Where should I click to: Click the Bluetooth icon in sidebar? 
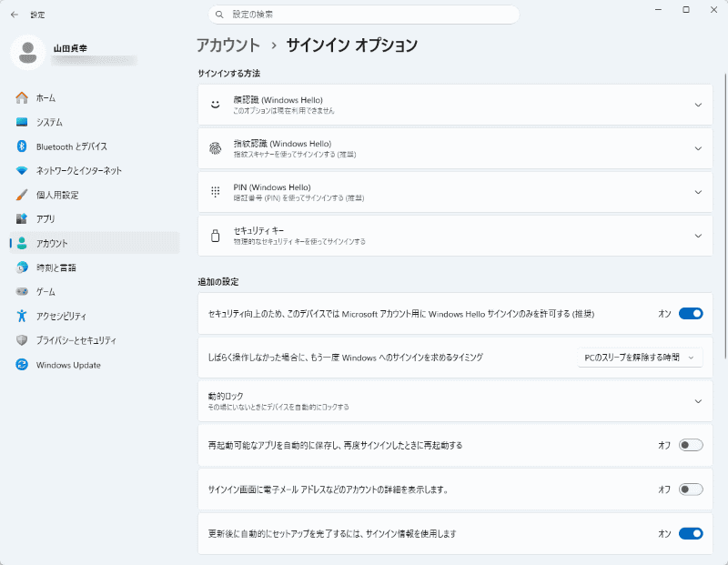[x=22, y=146]
